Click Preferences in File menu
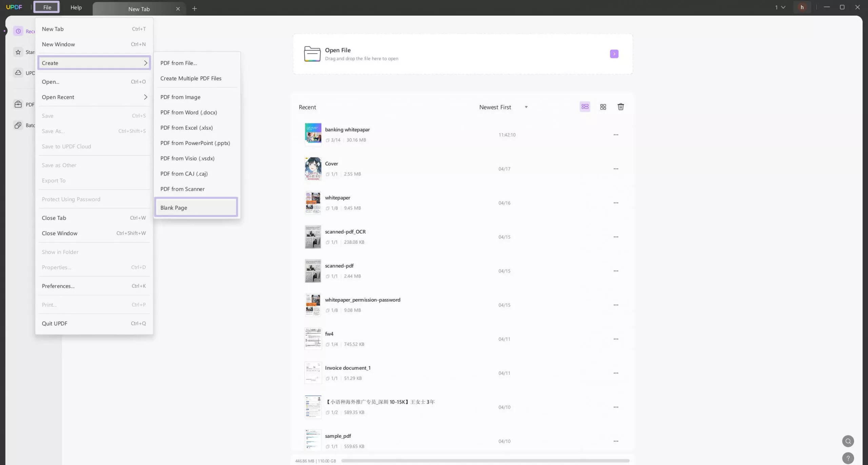This screenshot has width=868, height=465. click(x=58, y=286)
